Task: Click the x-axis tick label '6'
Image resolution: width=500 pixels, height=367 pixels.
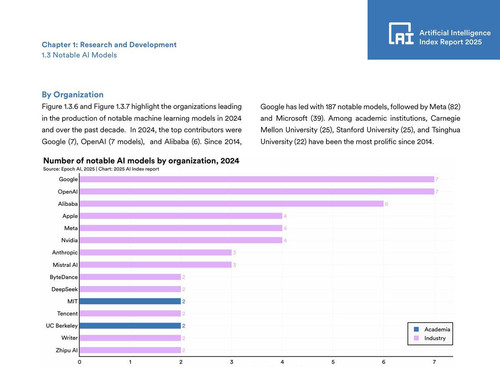Action: pyautogui.click(x=384, y=362)
